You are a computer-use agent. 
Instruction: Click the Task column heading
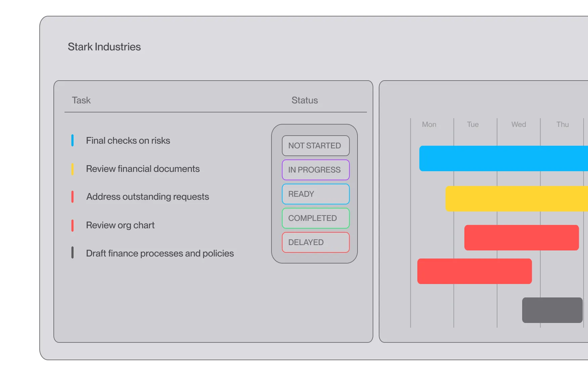(x=81, y=100)
